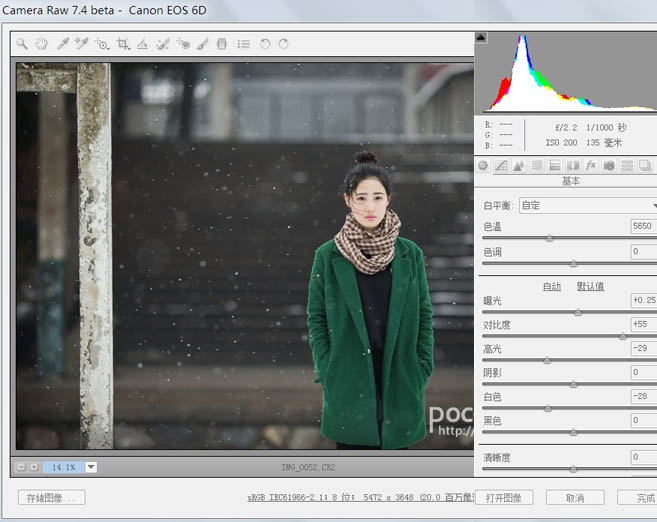Switch to the HSL / Grayscale tab
The image size is (657, 522).
(x=537, y=165)
